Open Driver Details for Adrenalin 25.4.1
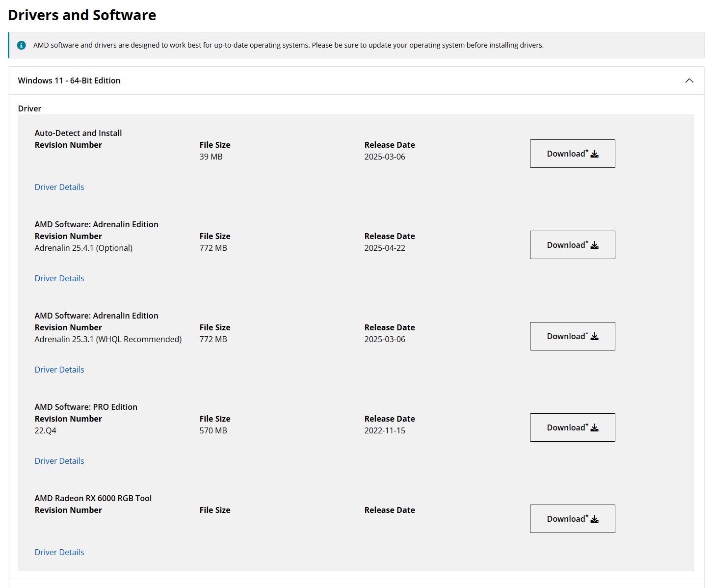Screen dimensions: 712x588 [x=59, y=278]
